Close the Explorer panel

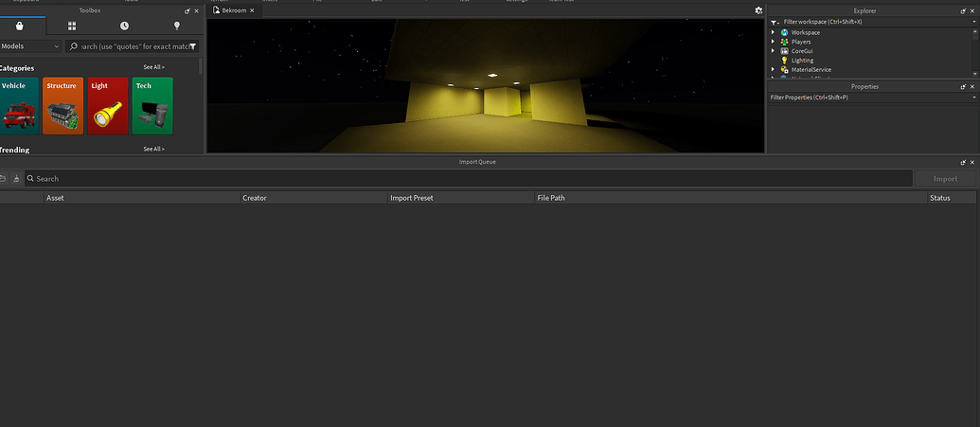(x=971, y=11)
